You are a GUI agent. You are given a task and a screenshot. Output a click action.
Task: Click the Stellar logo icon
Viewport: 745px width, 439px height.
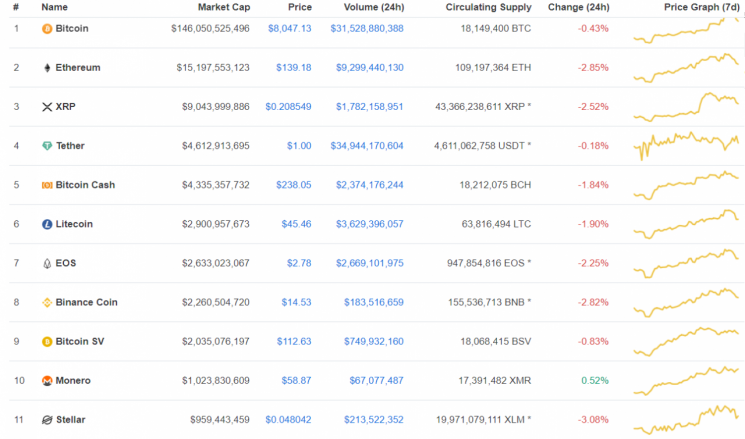pos(47,420)
